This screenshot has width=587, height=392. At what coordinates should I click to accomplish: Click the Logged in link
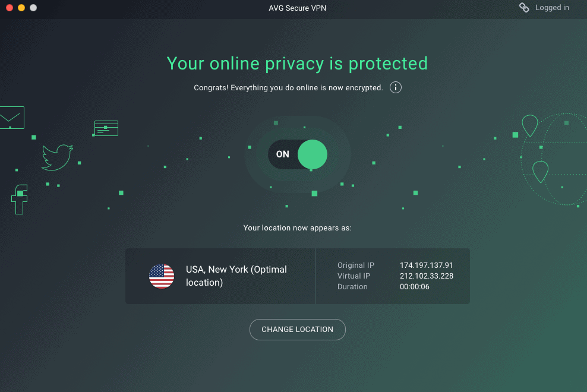[552, 8]
